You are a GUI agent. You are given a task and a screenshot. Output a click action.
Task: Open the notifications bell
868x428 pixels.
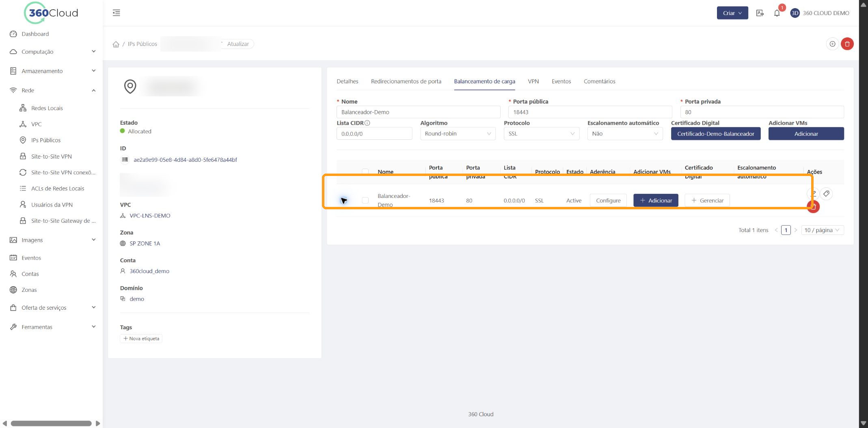[777, 13]
